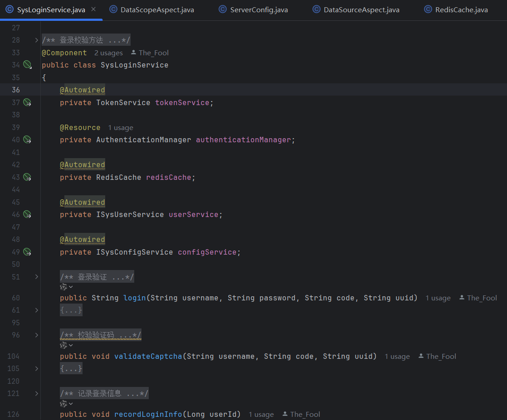507x420 pixels.
Task: Click the userService injection gutter icon on line 46
Action: click(28, 214)
